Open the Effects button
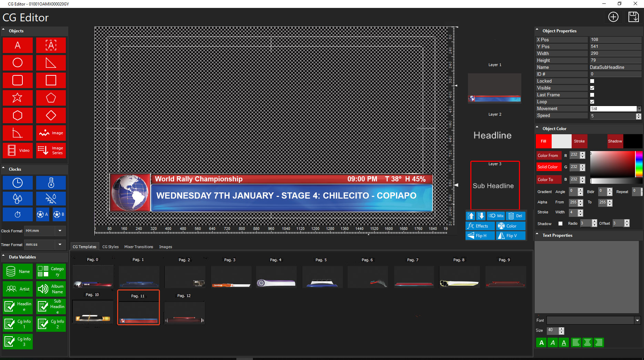This screenshot has height=360, width=644. pos(480,226)
